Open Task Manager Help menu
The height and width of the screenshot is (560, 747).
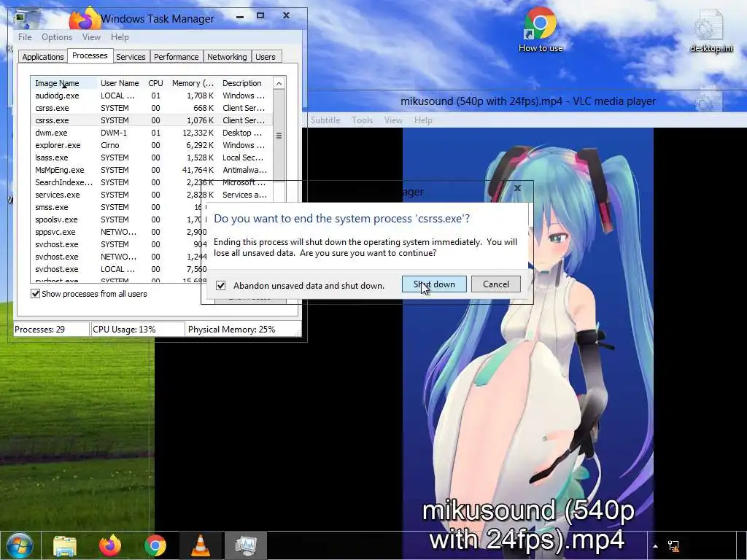120,37
